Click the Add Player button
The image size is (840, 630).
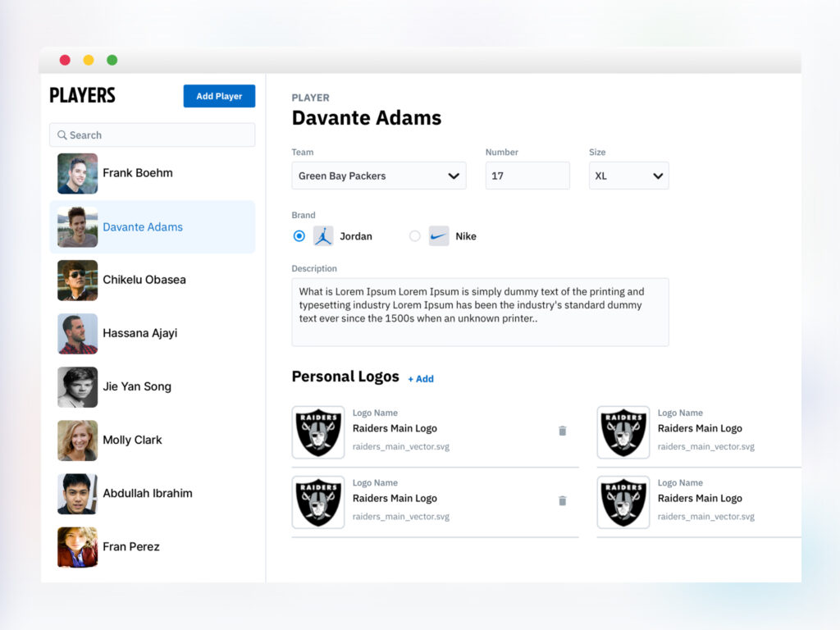[219, 96]
